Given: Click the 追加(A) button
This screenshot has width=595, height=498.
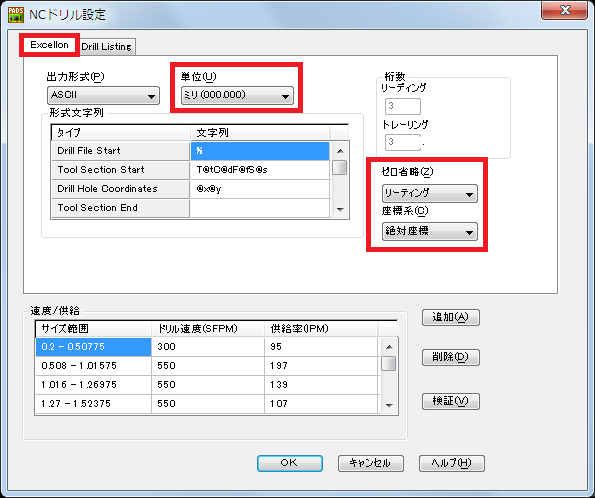Looking at the screenshot, I should 451,317.
